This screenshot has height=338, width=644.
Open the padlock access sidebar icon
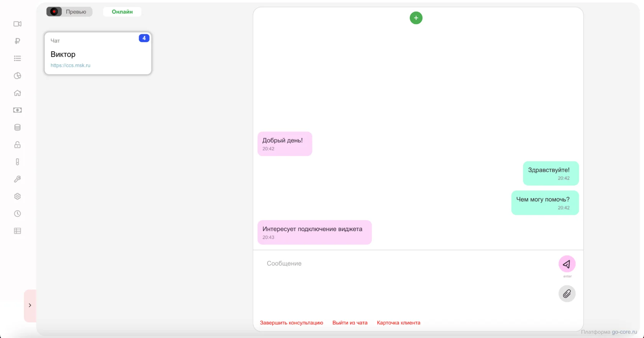(x=18, y=145)
